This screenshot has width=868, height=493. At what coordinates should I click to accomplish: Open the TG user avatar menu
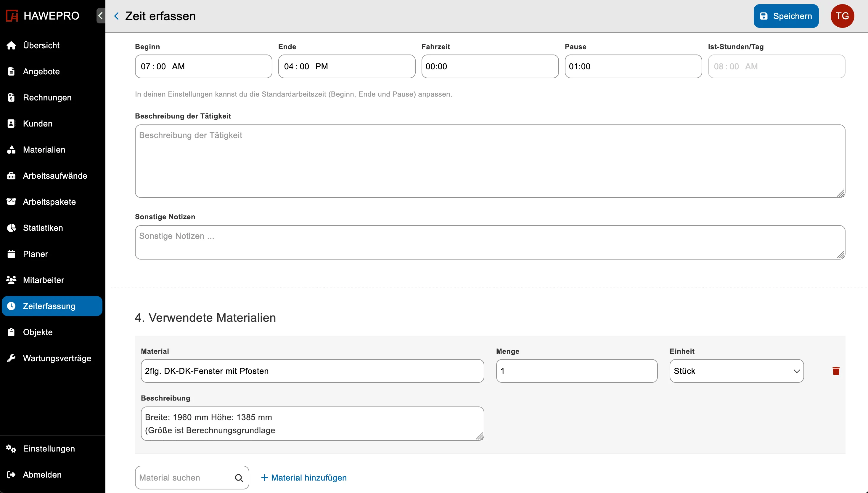tap(842, 16)
